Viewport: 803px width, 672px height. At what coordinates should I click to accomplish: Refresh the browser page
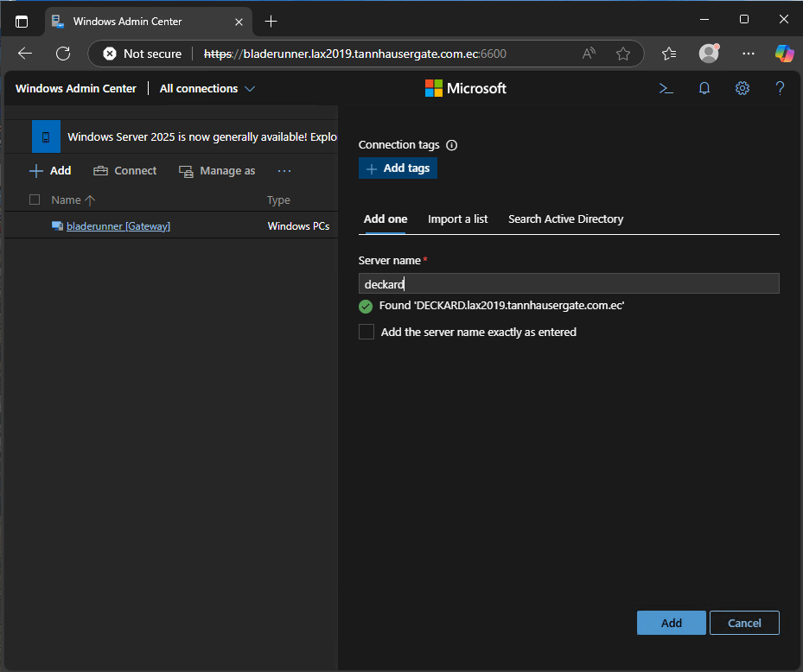(63, 54)
